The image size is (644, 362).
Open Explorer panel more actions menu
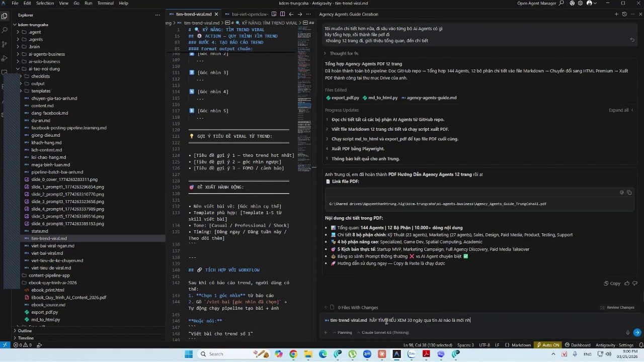157,15
